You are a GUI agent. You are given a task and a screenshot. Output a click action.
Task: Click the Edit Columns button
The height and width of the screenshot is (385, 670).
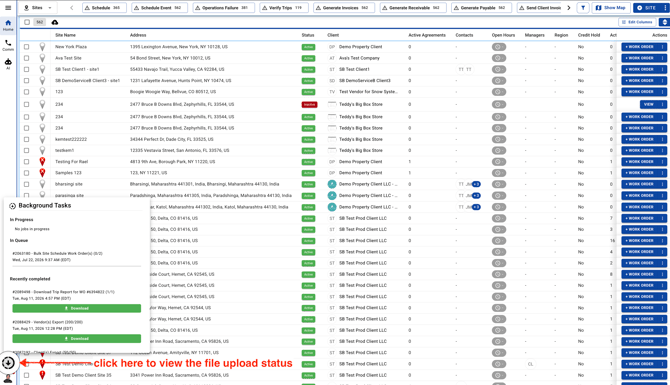(x=637, y=22)
